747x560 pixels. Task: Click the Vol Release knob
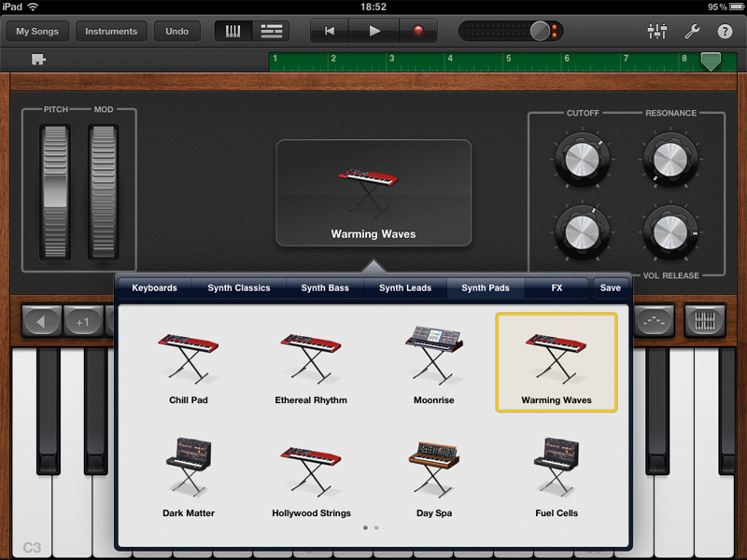tap(670, 232)
